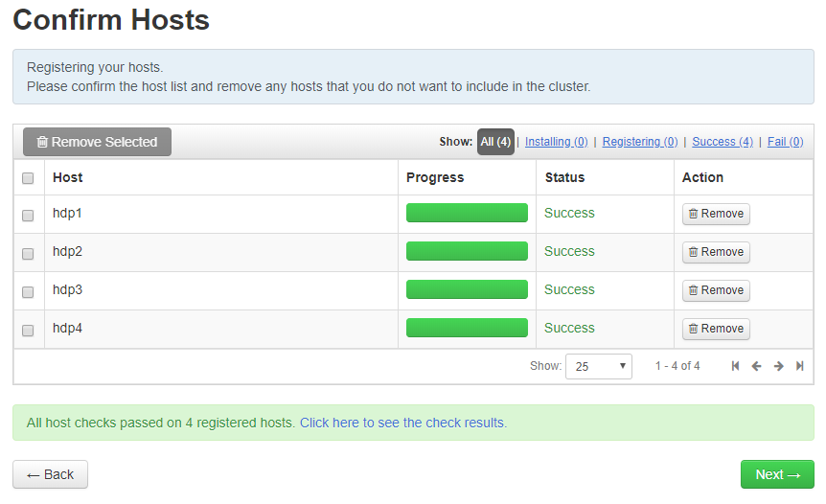
Task: Click hdp4 Success status text
Action: (569, 328)
